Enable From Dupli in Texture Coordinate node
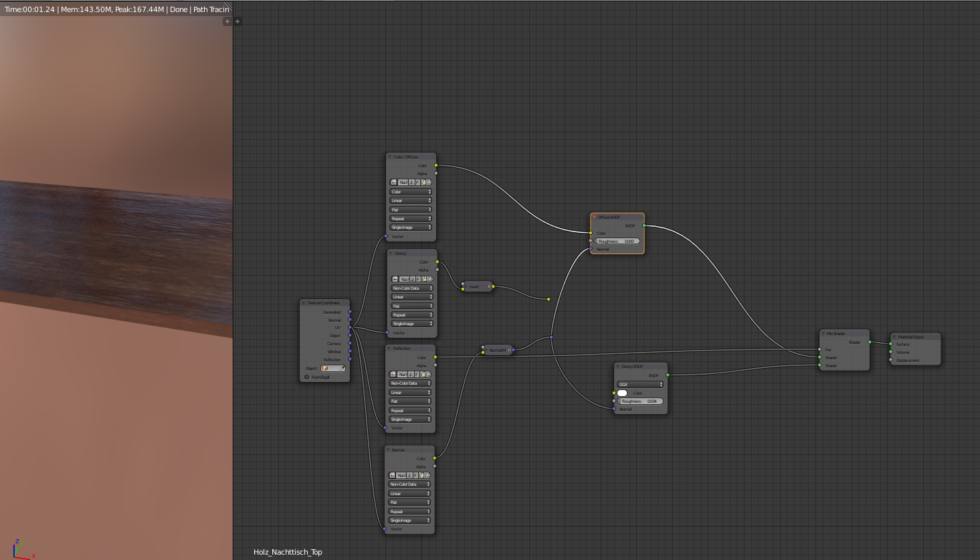The height and width of the screenshot is (560, 980). pos(307,377)
